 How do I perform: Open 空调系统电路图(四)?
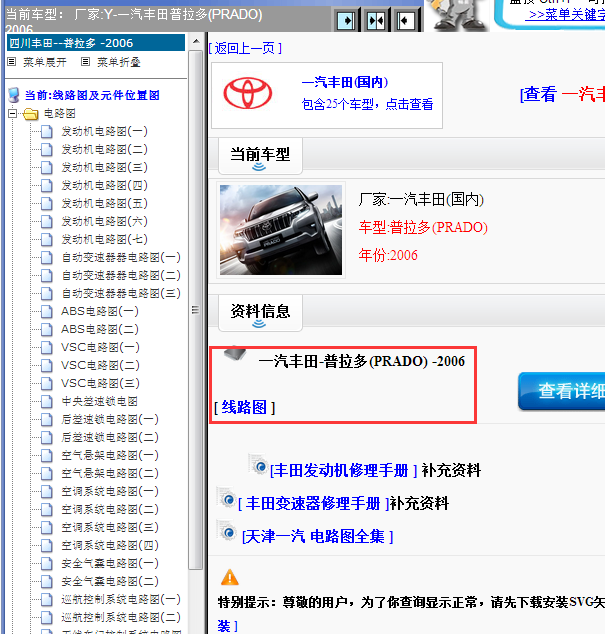pyautogui.click(x=110, y=545)
